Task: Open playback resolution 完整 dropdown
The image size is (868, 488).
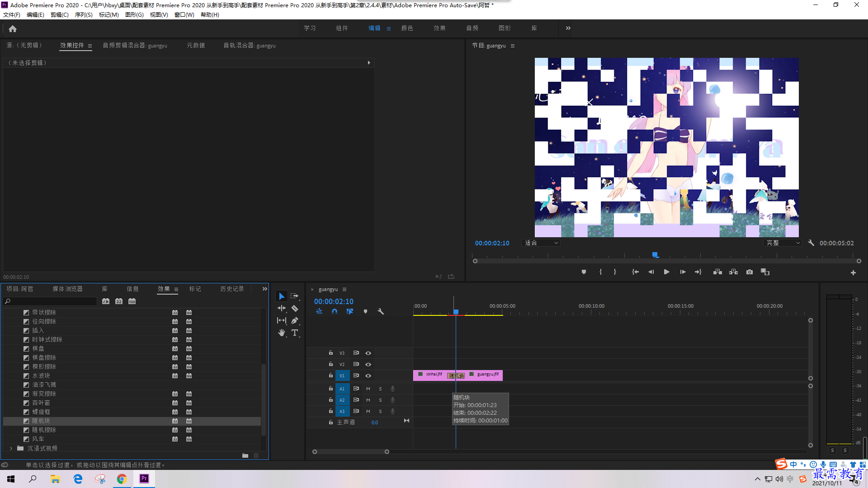Action: (x=783, y=243)
